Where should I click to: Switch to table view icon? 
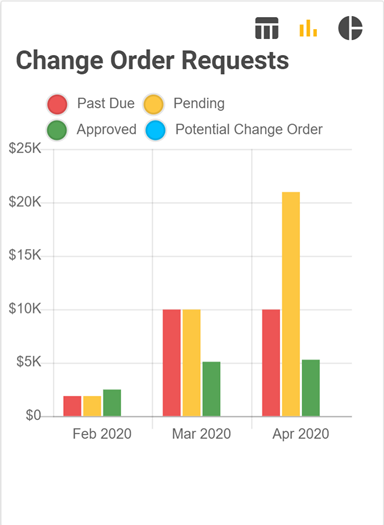pyautogui.click(x=266, y=28)
